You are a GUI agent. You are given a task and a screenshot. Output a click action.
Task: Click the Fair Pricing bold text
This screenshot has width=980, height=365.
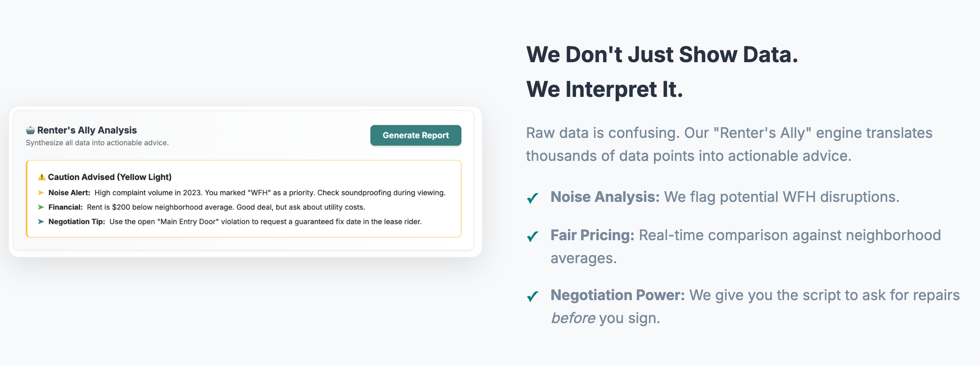(592, 235)
